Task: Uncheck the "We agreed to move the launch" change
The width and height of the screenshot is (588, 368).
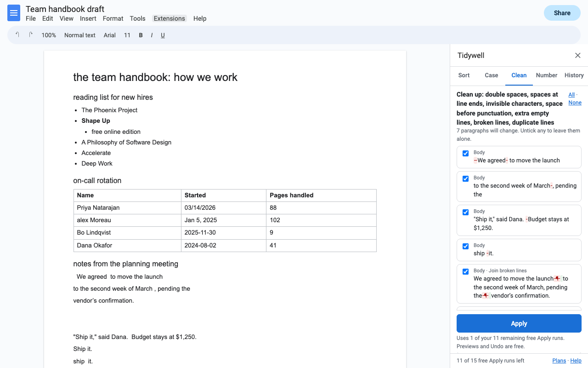Action: point(466,153)
